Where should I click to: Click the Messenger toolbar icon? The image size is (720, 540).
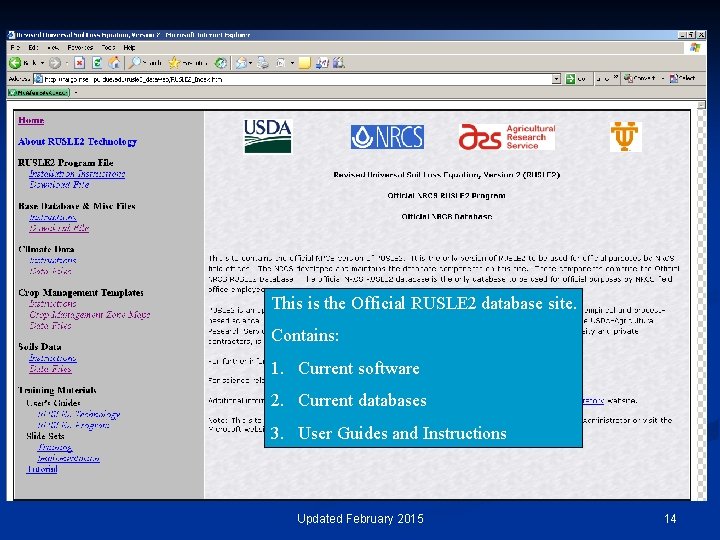[x=322, y=63]
